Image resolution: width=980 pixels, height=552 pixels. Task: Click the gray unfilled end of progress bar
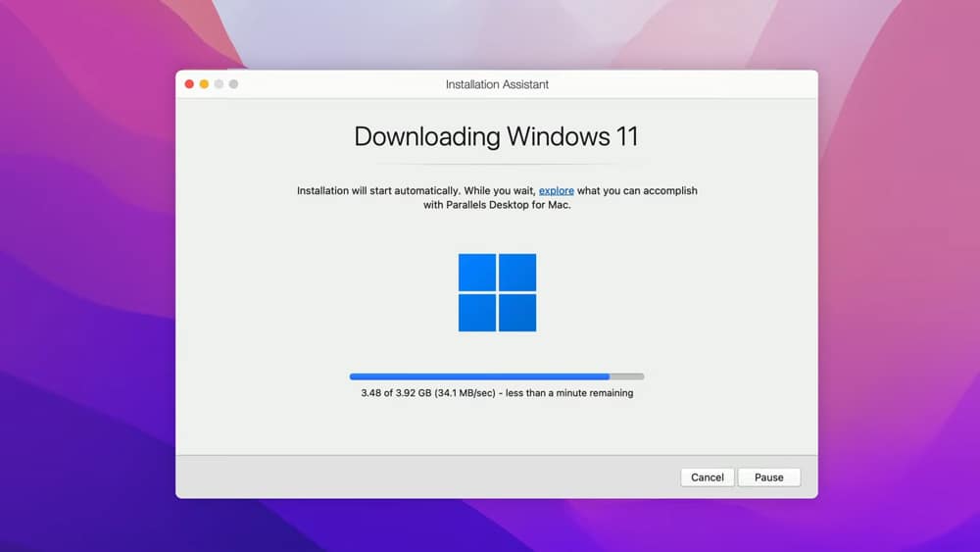pyautogui.click(x=627, y=376)
